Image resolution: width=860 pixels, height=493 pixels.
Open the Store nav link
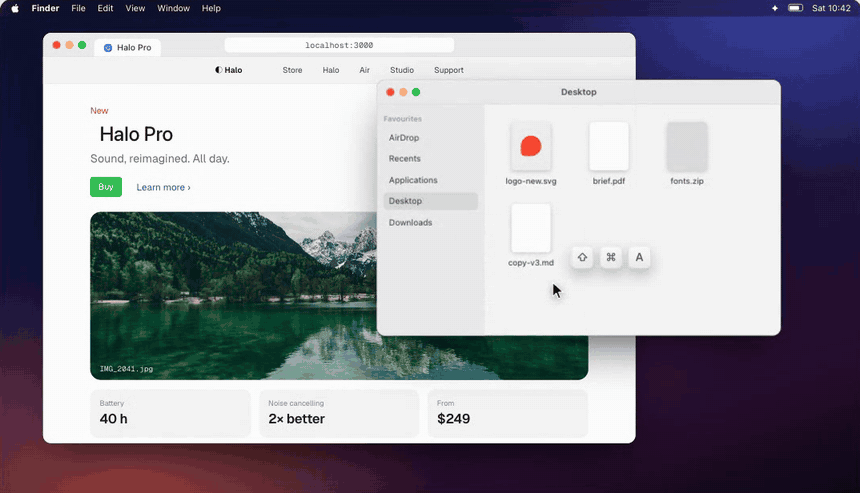click(292, 70)
